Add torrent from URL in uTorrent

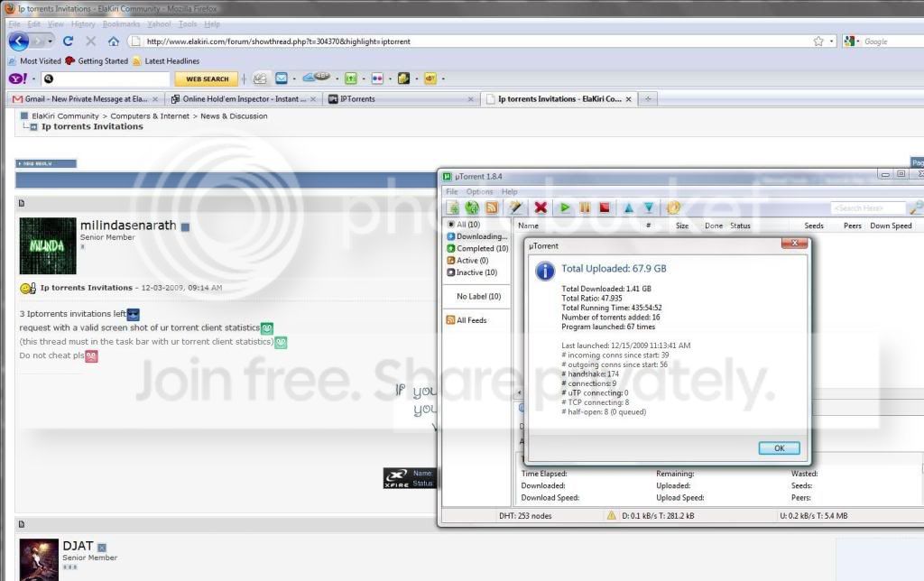472,207
